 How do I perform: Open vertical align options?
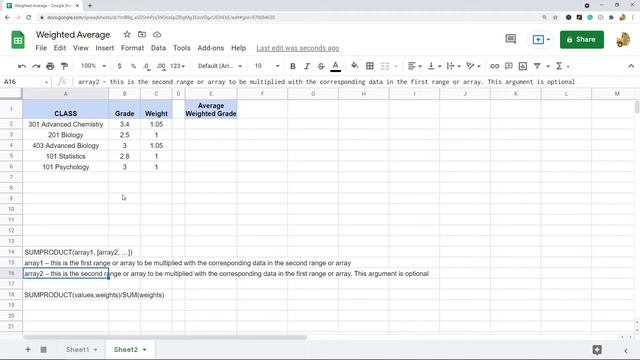pos(434,66)
